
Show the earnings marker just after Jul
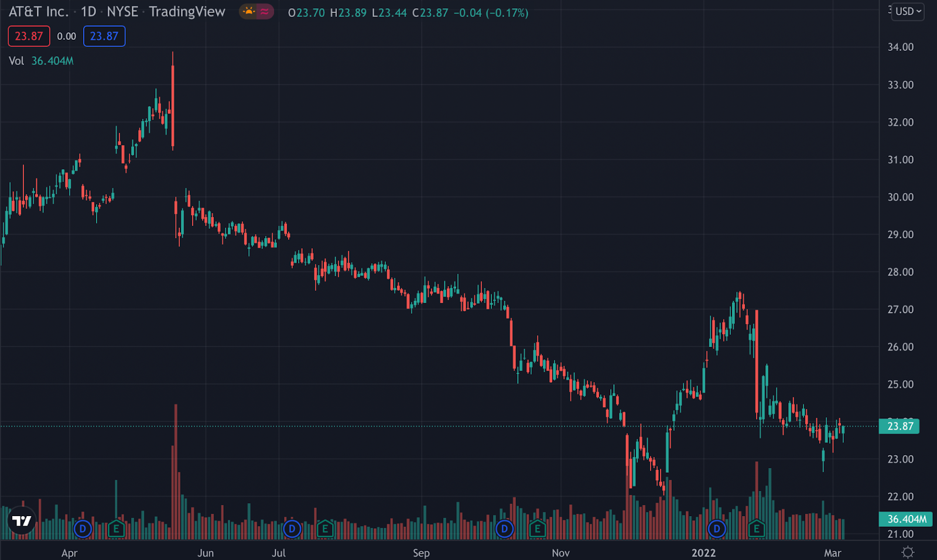tap(325, 529)
